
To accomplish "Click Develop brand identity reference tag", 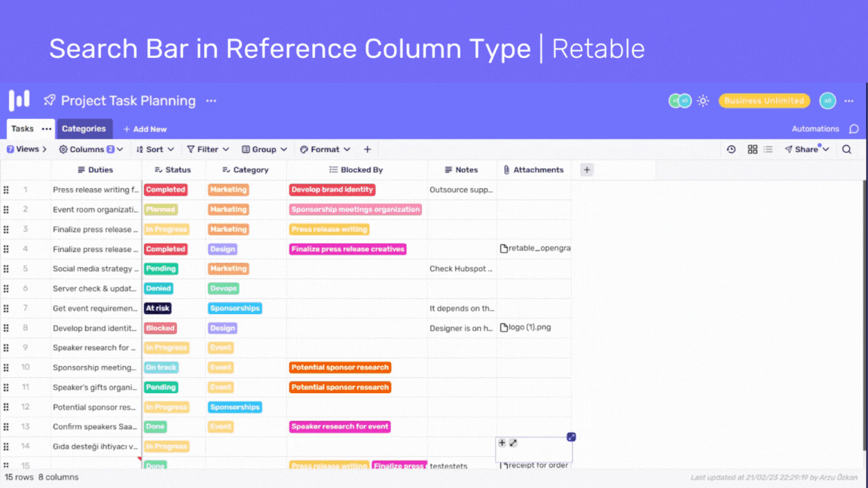I will click(332, 190).
